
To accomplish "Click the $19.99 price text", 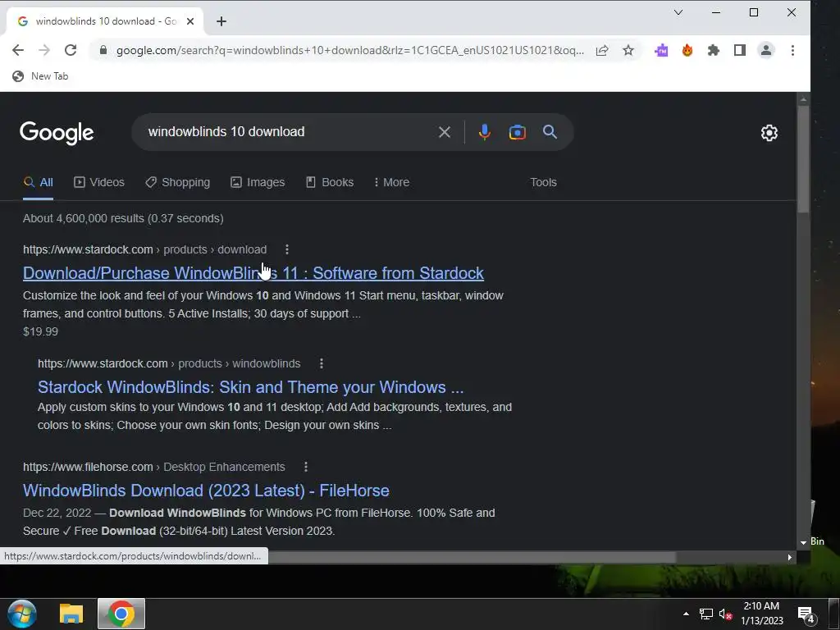I will pyautogui.click(x=41, y=331).
